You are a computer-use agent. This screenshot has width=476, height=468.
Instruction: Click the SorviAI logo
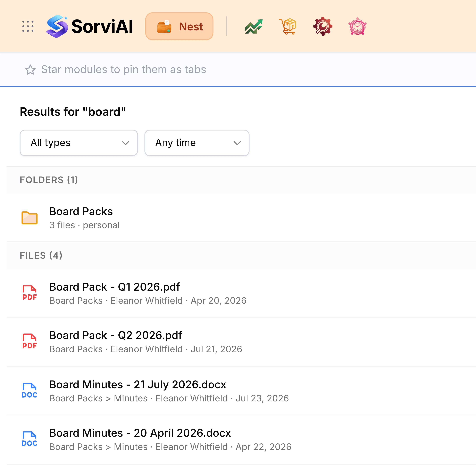click(89, 26)
